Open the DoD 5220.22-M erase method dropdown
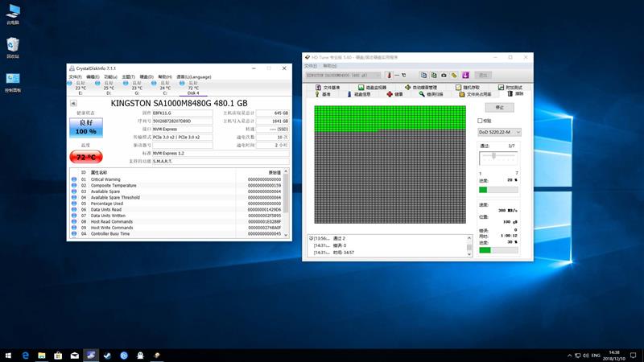This screenshot has width=644, height=362. [x=499, y=132]
